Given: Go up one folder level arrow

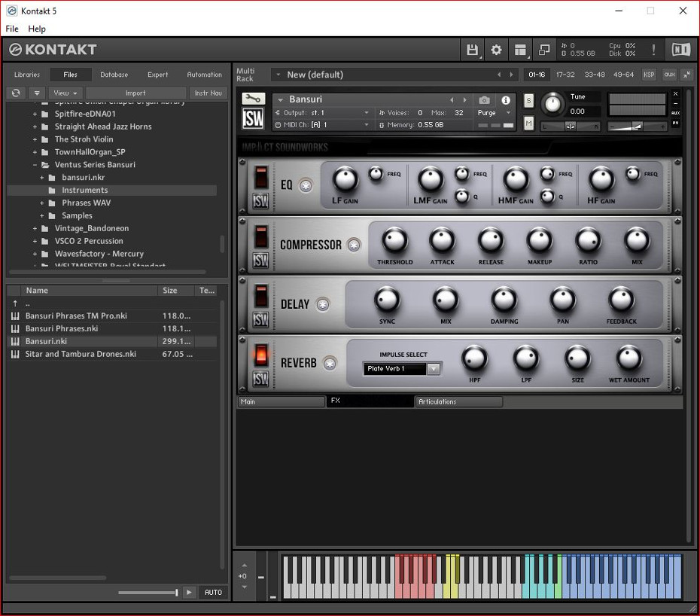Looking at the screenshot, I should pos(15,303).
